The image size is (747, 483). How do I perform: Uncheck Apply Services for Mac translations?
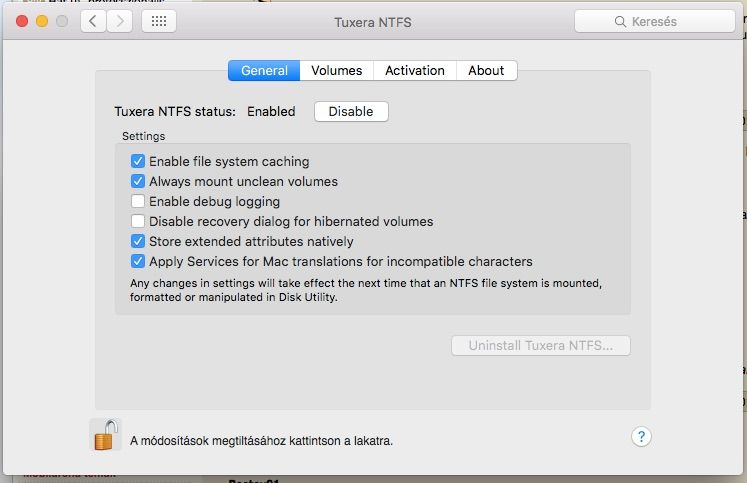click(138, 261)
